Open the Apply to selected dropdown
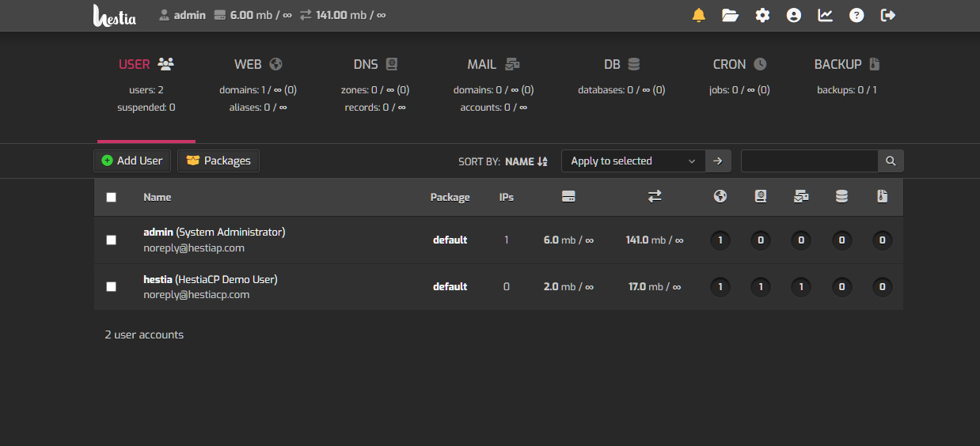980x446 pixels. pyautogui.click(x=632, y=161)
